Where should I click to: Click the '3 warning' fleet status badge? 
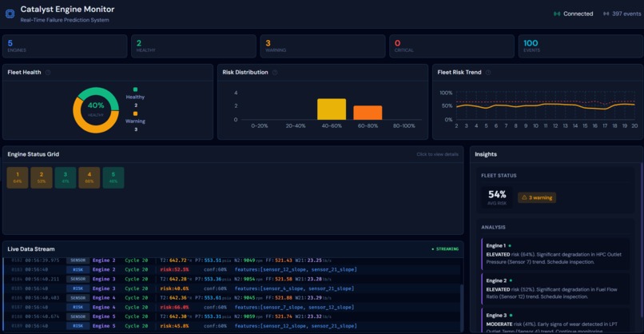pyautogui.click(x=537, y=197)
